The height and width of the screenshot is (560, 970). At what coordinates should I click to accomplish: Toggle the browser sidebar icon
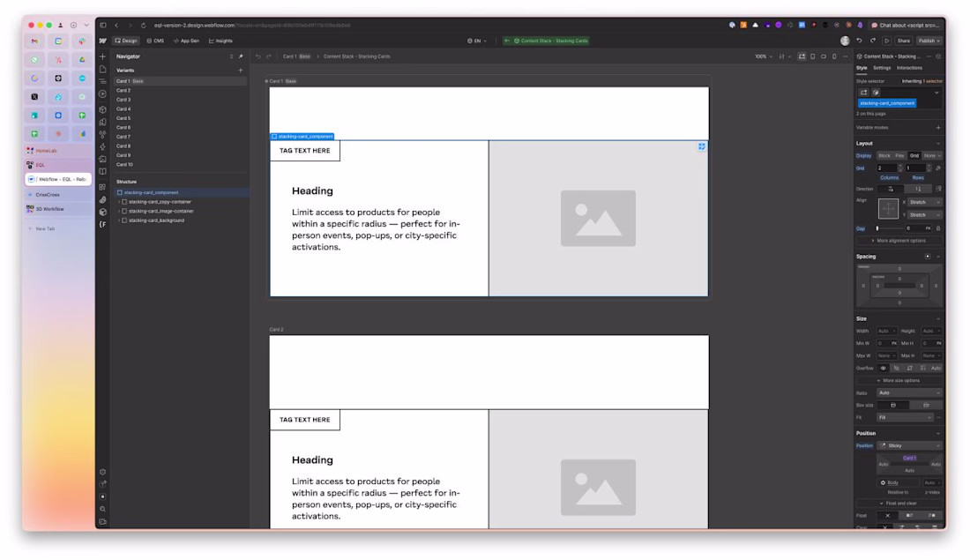[102, 26]
